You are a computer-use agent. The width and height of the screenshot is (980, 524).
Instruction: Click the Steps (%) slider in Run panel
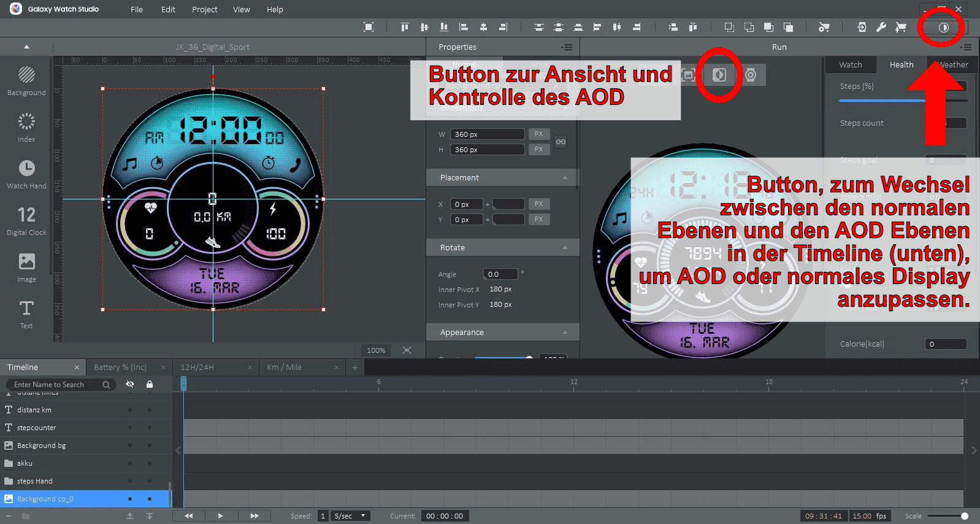903,101
